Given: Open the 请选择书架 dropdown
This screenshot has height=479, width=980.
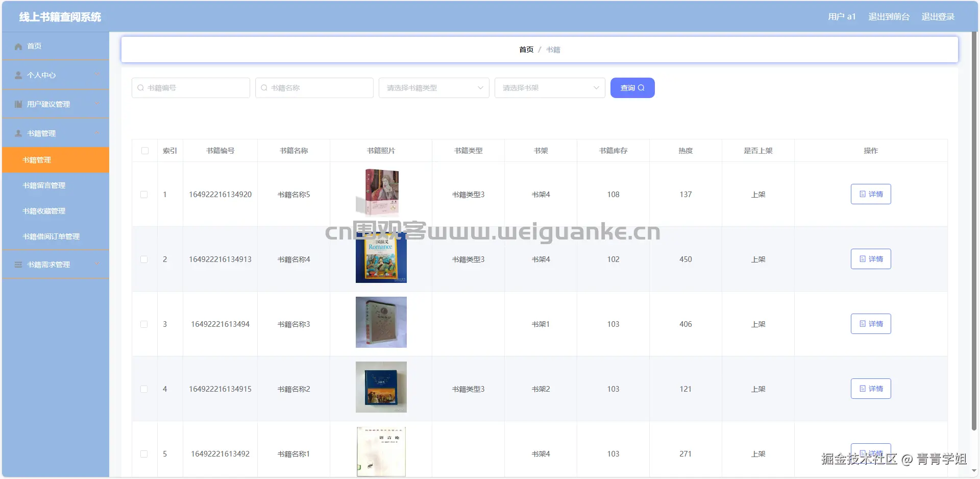Looking at the screenshot, I should [x=549, y=87].
